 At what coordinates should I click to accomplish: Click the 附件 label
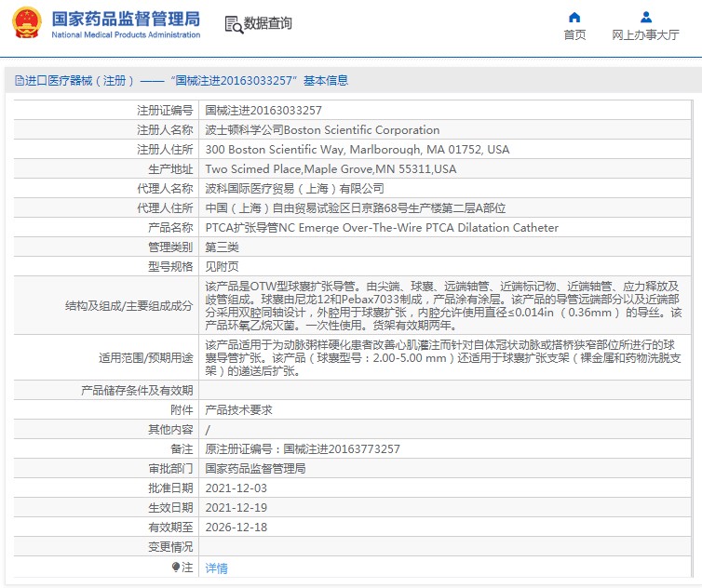pyautogui.click(x=182, y=410)
